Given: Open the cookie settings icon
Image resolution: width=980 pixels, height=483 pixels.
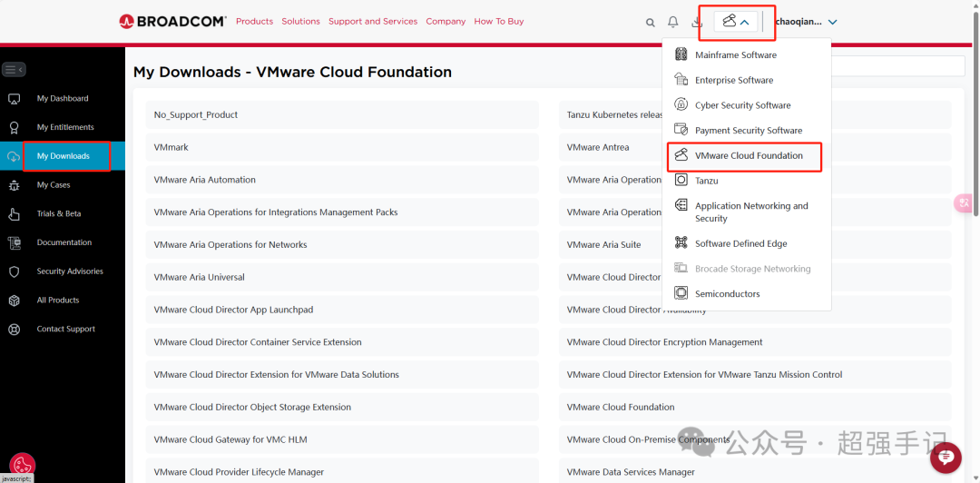Looking at the screenshot, I should [x=23, y=466].
